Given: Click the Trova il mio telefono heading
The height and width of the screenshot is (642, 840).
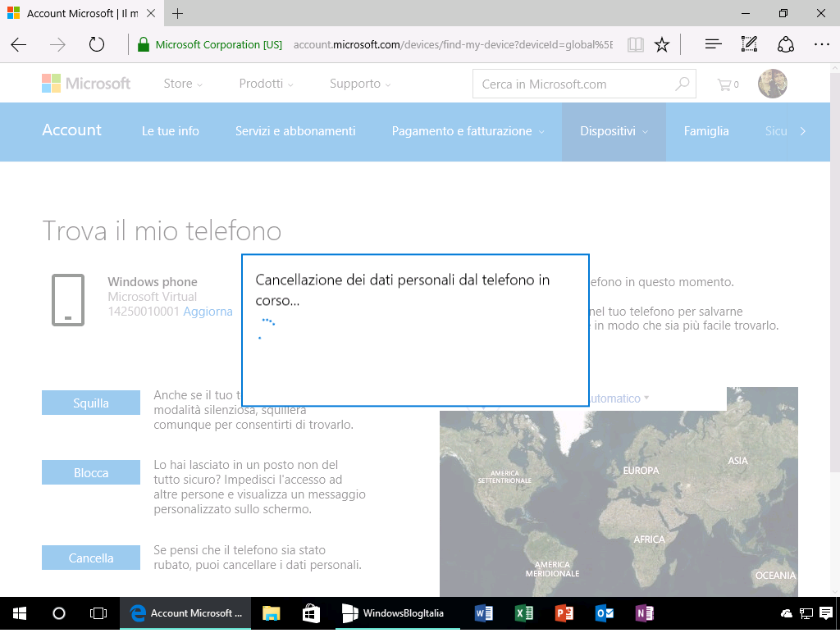Looking at the screenshot, I should click(x=162, y=231).
